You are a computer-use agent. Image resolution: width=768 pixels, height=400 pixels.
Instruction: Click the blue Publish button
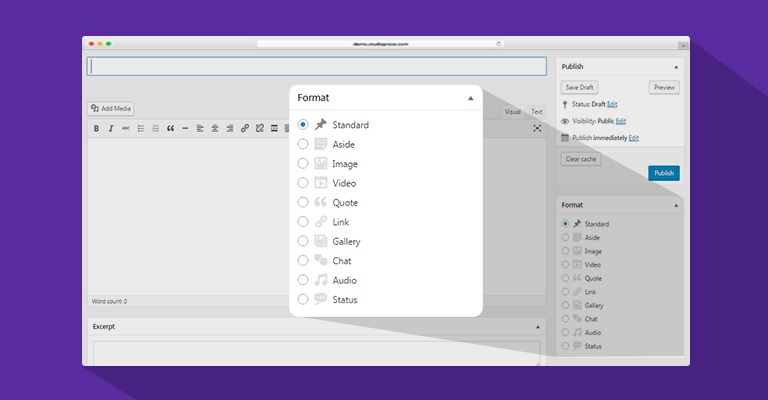tap(664, 173)
